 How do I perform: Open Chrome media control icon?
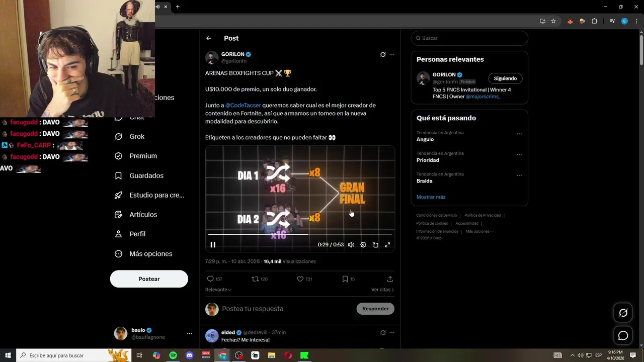[x=612, y=21]
